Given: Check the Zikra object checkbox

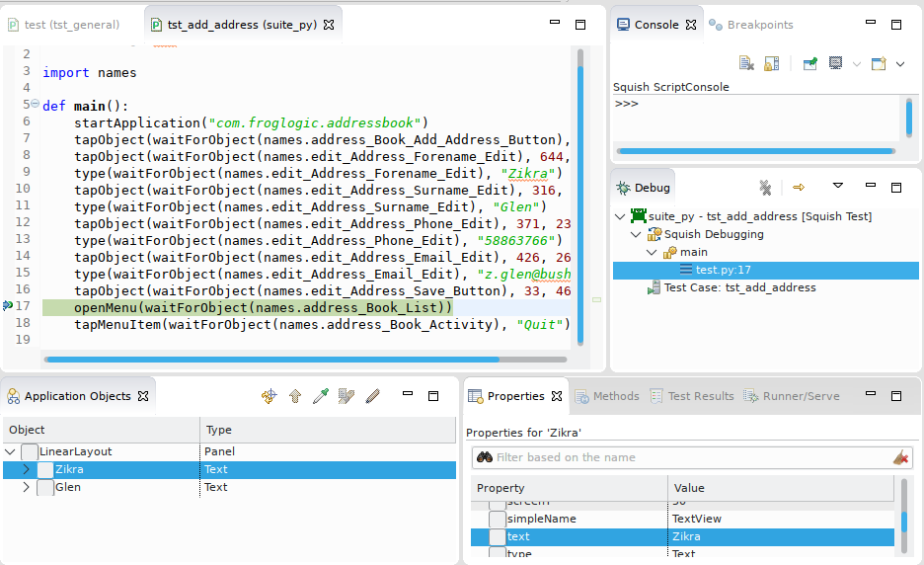Looking at the screenshot, I should coord(45,469).
